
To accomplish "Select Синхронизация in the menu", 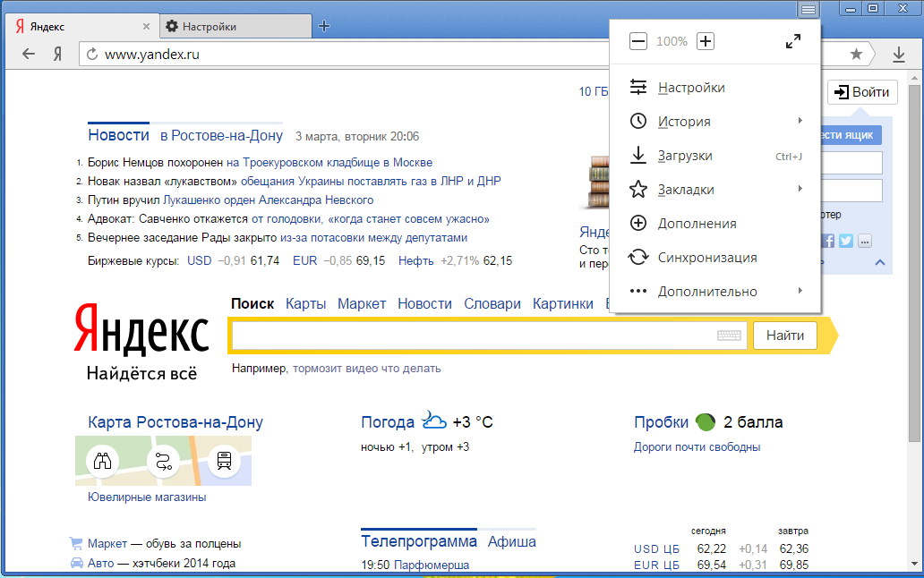I will (x=715, y=257).
